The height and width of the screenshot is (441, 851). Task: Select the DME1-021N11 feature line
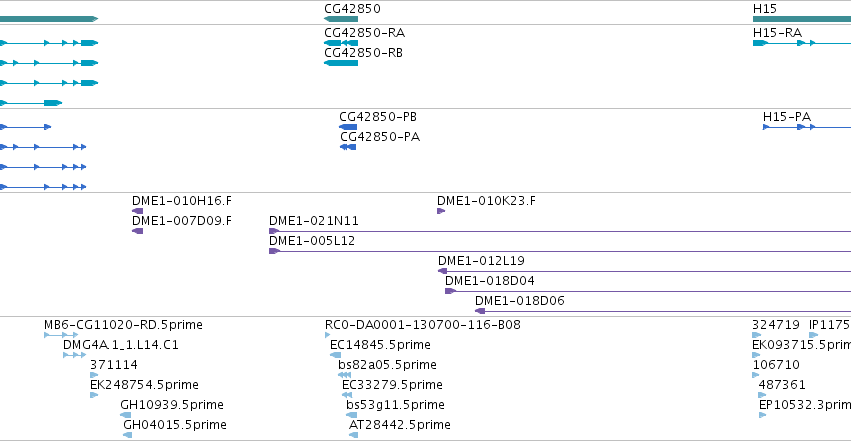click(560, 231)
